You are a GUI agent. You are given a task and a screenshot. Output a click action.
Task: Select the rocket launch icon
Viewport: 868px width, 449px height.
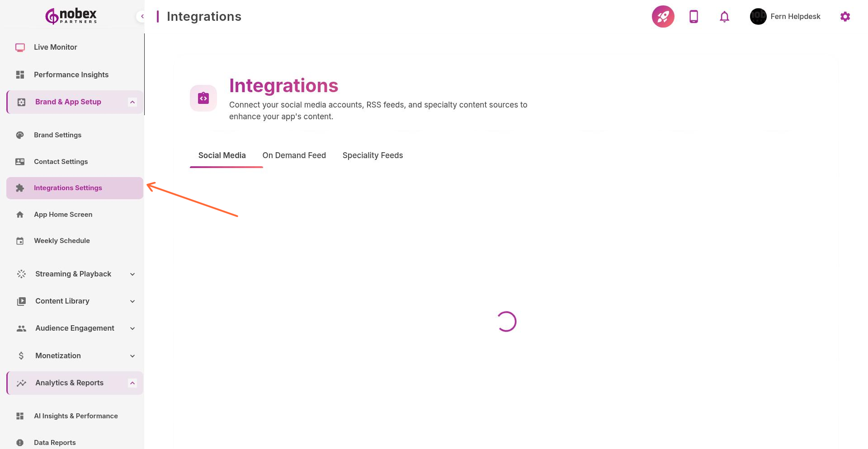click(x=662, y=16)
